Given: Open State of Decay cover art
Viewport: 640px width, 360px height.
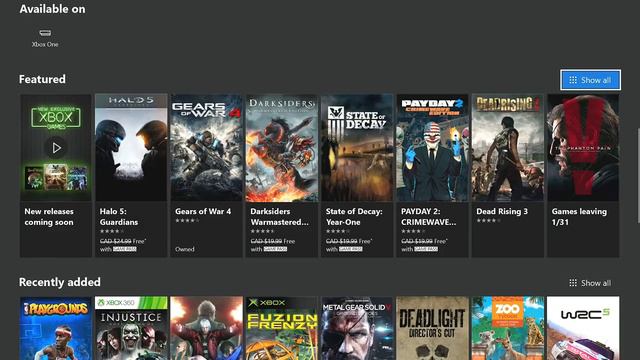Looking at the screenshot, I should tap(357, 147).
